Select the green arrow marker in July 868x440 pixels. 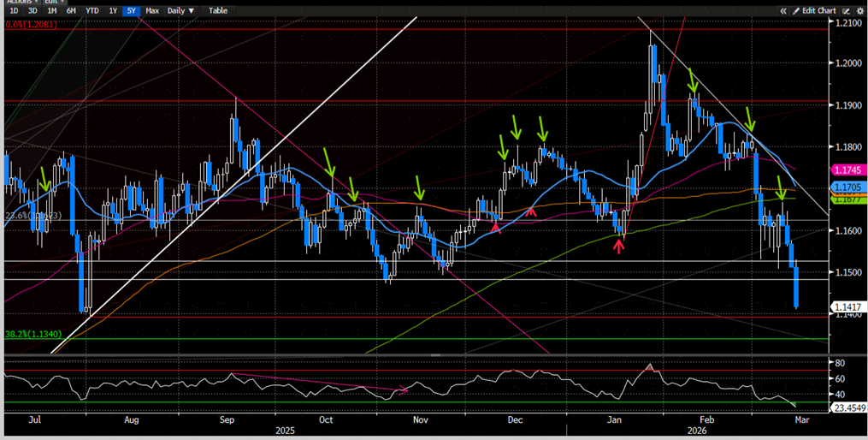44,179
